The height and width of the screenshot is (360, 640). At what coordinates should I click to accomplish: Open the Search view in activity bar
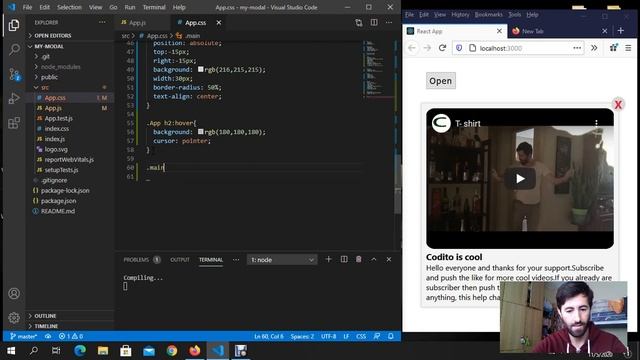14,49
